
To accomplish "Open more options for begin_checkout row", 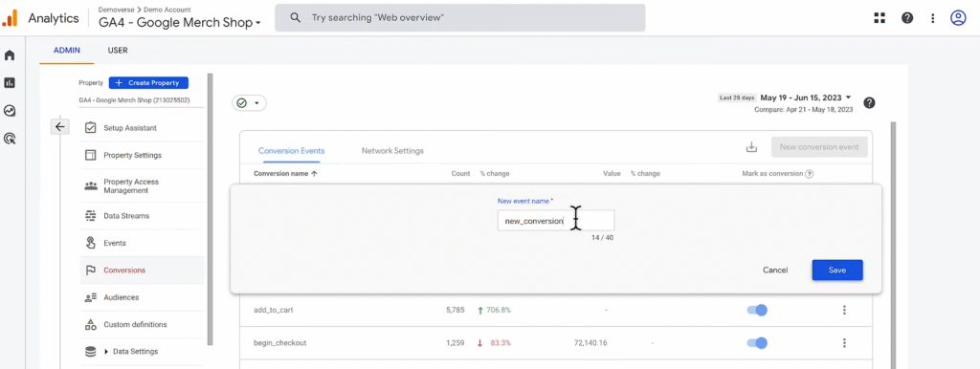I will pyautogui.click(x=844, y=343).
